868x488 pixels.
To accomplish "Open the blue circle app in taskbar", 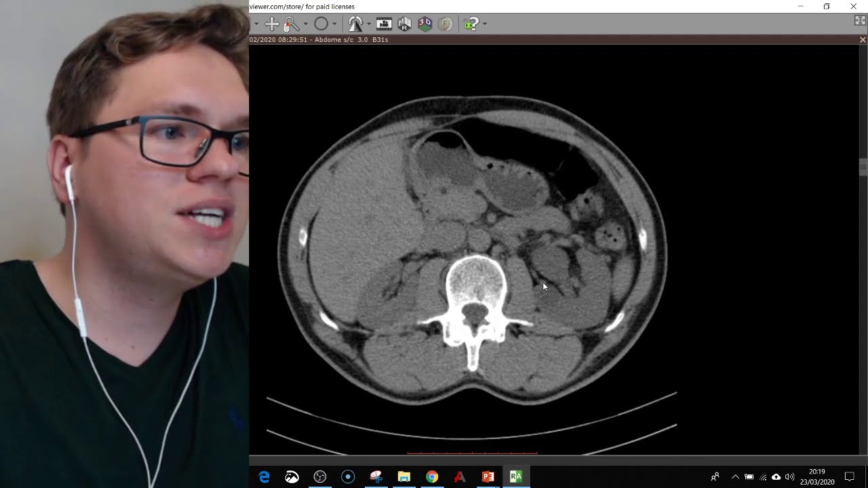I will (348, 477).
